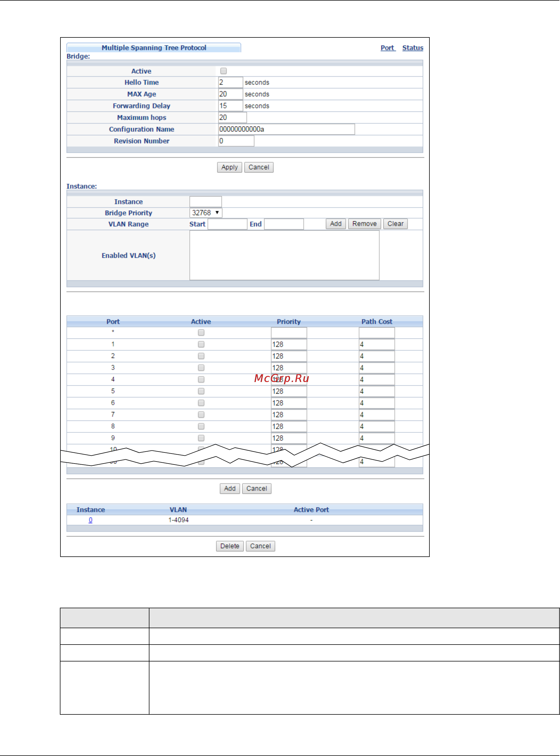The height and width of the screenshot is (756, 560).
Task: Click Path Cost field for port 2
Action: (x=376, y=356)
